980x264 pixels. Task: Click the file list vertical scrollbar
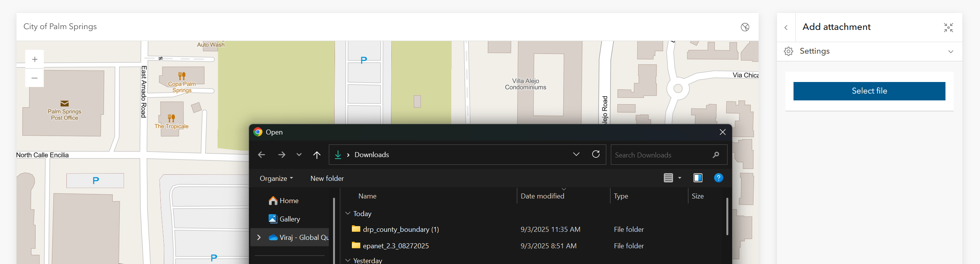click(x=727, y=216)
